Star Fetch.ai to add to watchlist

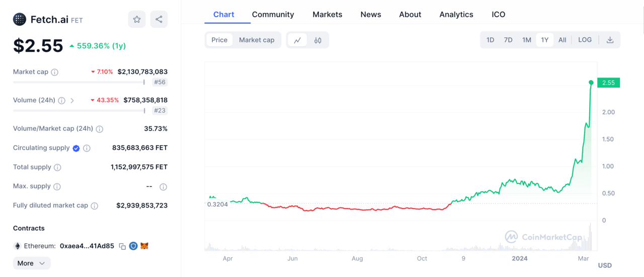137,19
